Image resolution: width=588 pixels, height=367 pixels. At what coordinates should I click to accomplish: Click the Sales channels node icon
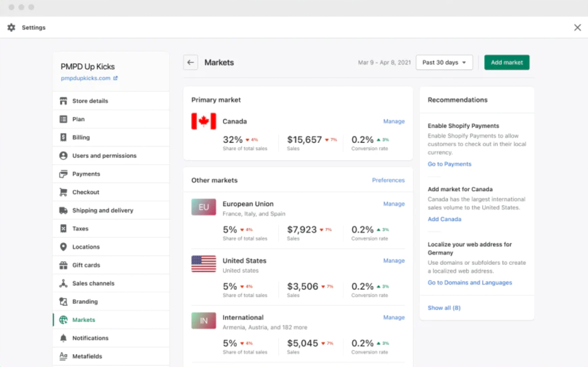tap(63, 284)
